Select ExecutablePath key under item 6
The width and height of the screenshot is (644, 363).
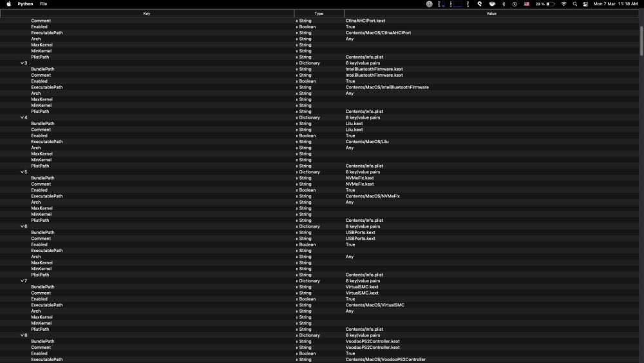47,251
